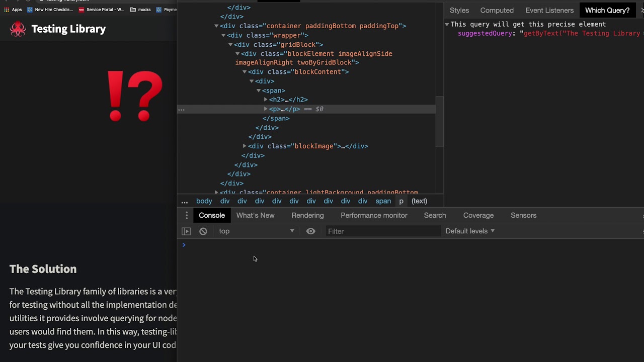
Task: Expand the blockImage div node
Action: pos(245,146)
